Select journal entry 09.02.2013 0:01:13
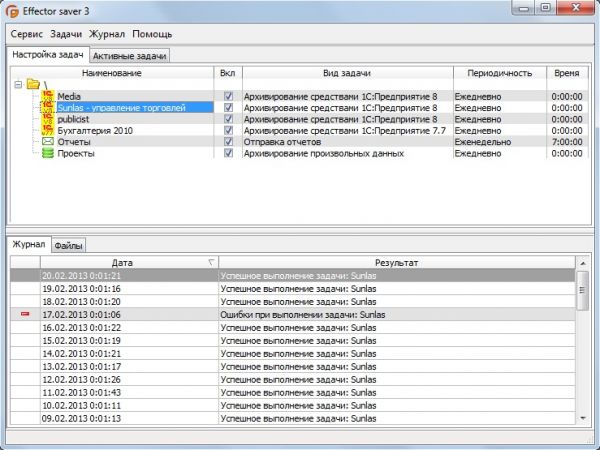This screenshot has height=450, width=600. (293, 418)
